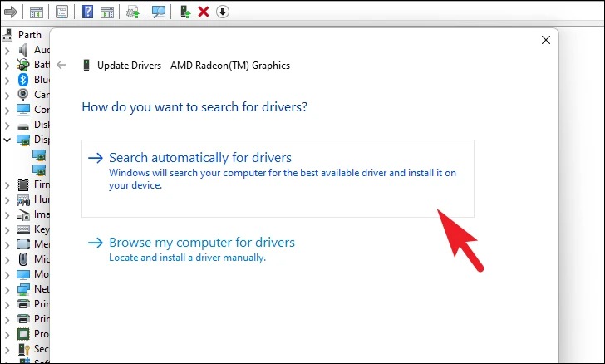Expand the Network adapters chevron
This screenshot has height=364, width=605.
7,289
